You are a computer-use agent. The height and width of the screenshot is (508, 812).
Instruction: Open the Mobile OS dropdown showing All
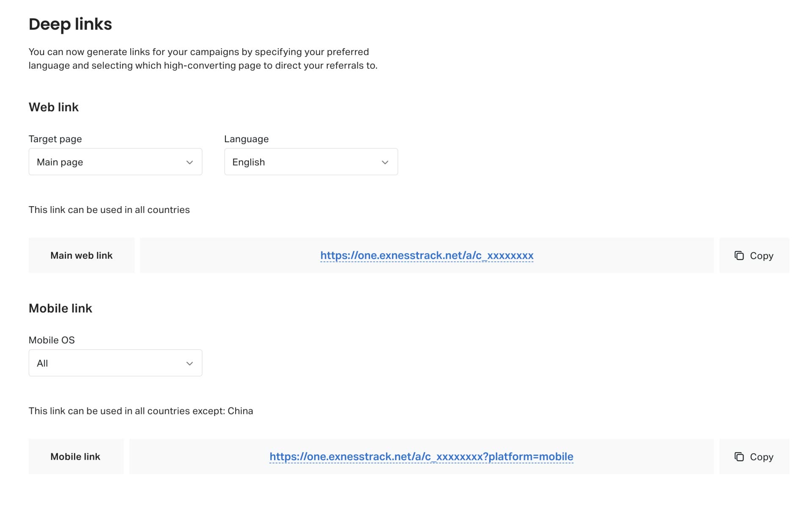coord(115,363)
